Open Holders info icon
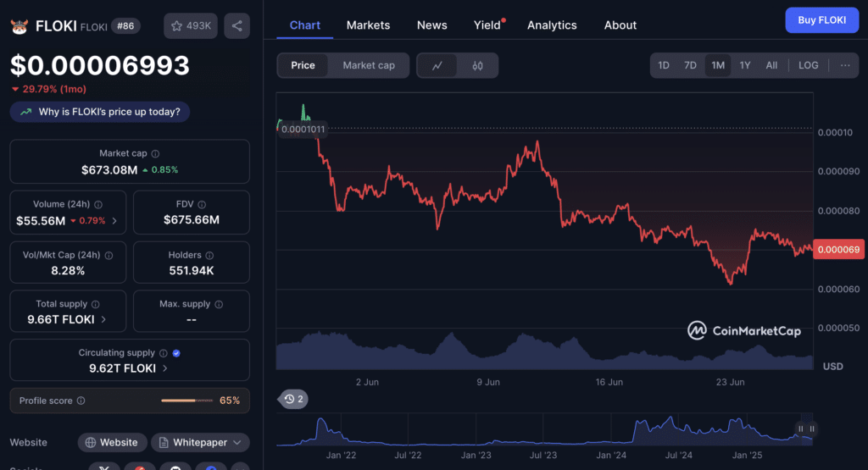This screenshot has width=868, height=470. coord(209,256)
